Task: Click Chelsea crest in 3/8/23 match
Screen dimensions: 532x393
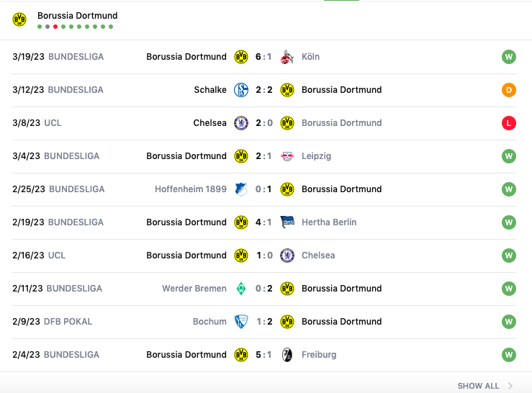Action: [x=241, y=123]
